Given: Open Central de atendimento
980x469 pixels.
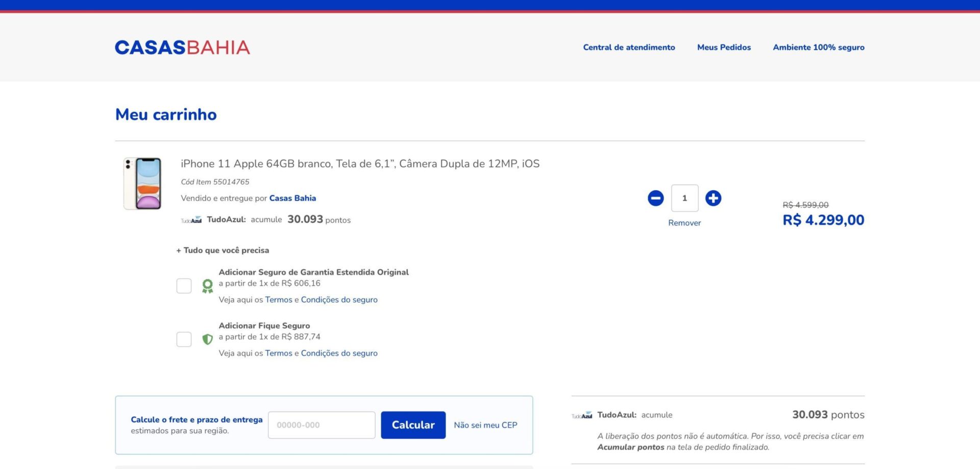Looking at the screenshot, I should click(x=629, y=47).
